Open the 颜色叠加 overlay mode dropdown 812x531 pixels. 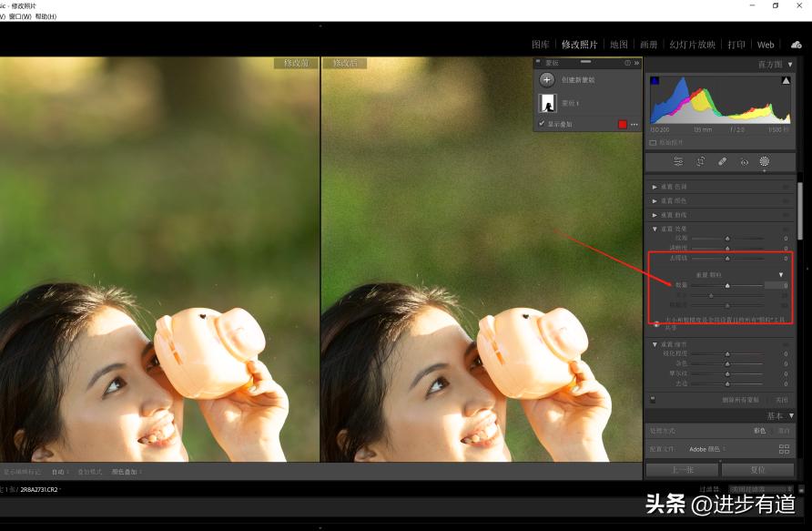tap(127, 472)
